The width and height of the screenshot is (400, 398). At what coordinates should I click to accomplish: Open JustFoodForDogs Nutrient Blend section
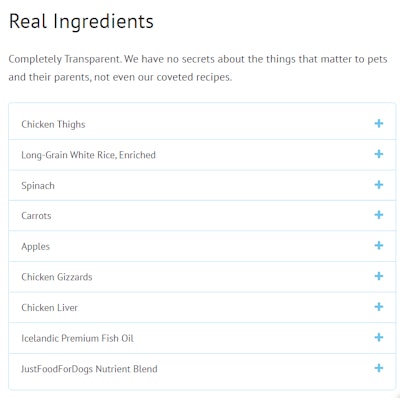202,369
